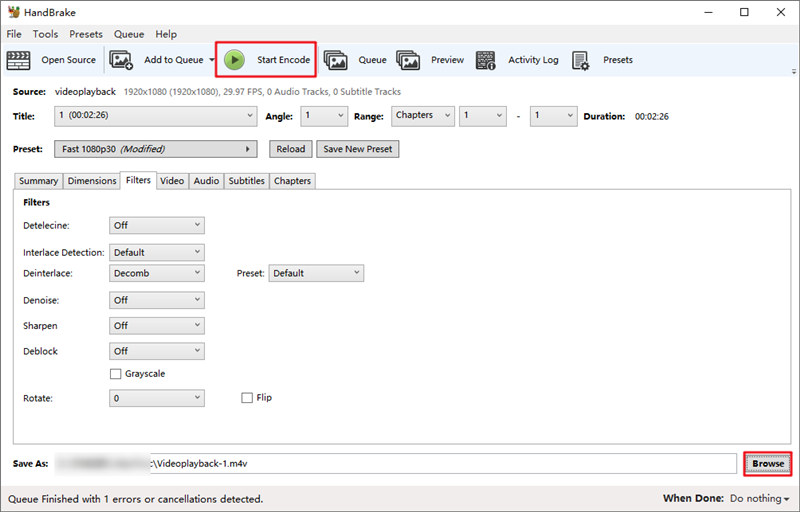
Task: Click the Activity Log icon
Action: click(x=486, y=60)
